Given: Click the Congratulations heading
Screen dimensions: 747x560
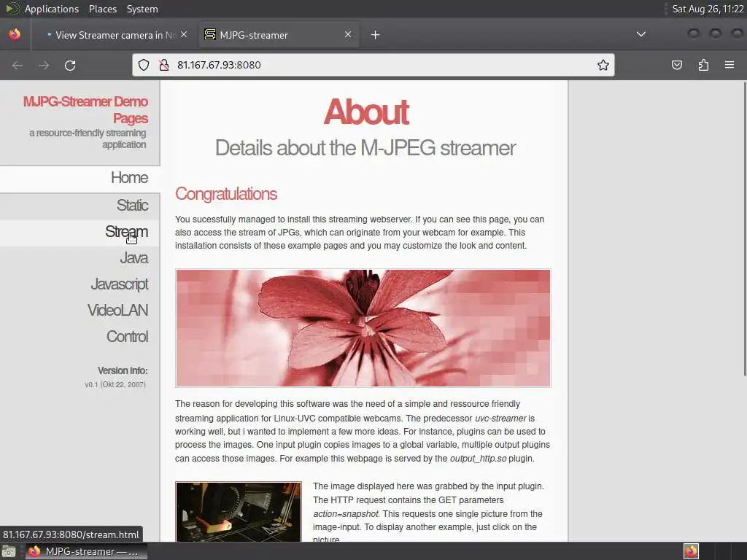Looking at the screenshot, I should click(x=226, y=194).
